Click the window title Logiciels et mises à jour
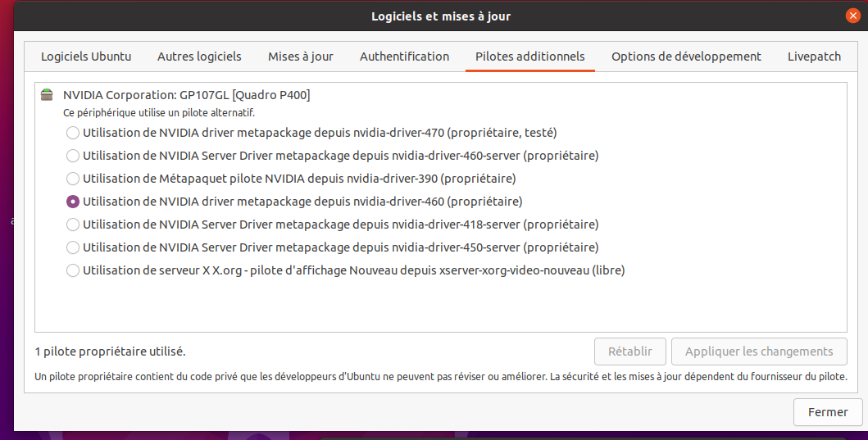The width and height of the screenshot is (868, 440). coord(441,16)
